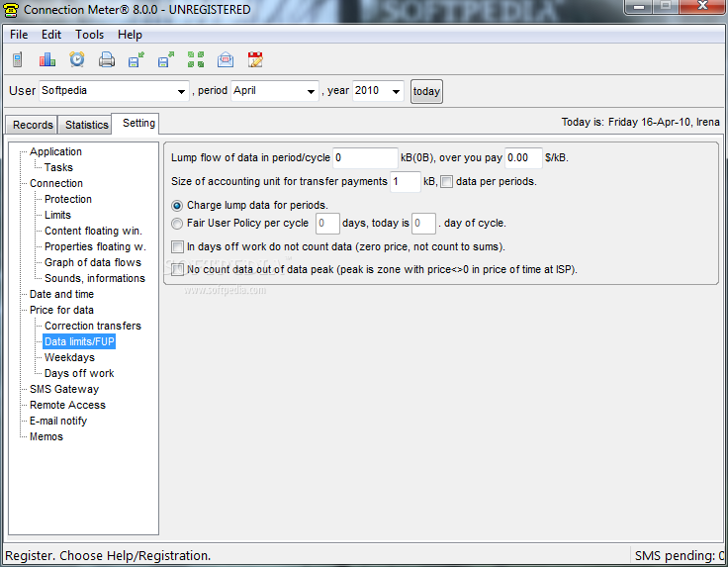The height and width of the screenshot is (567, 728).
Task: Click the floppy disk import icon
Action: tap(136, 59)
